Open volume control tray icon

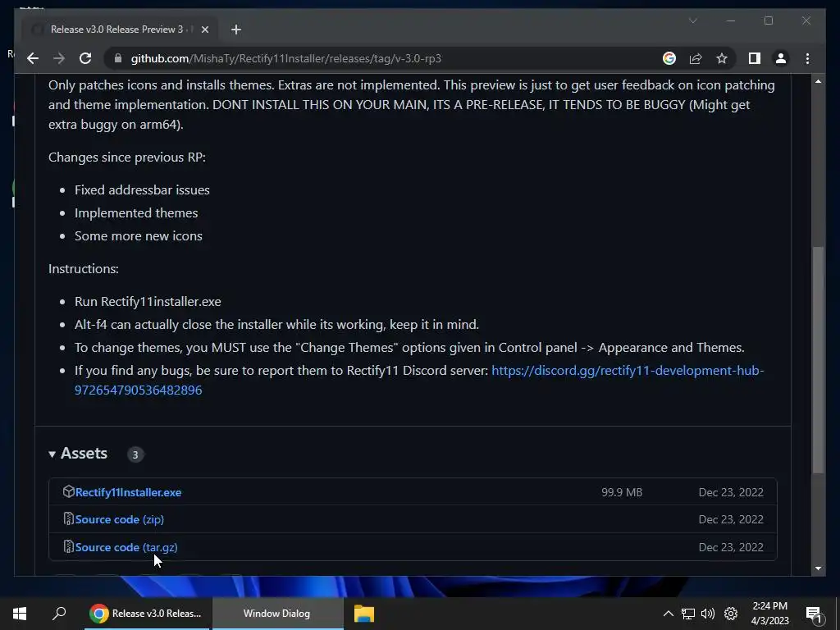click(708, 614)
